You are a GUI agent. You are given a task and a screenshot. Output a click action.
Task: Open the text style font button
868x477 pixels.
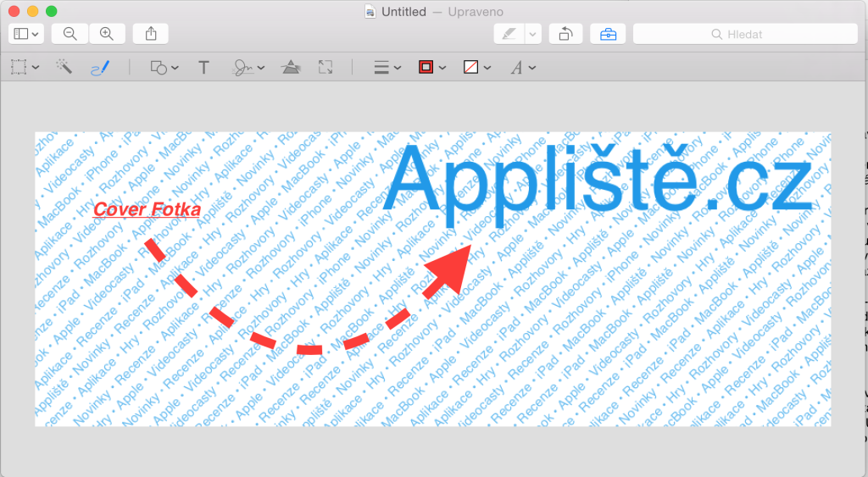(x=516, y=68)
